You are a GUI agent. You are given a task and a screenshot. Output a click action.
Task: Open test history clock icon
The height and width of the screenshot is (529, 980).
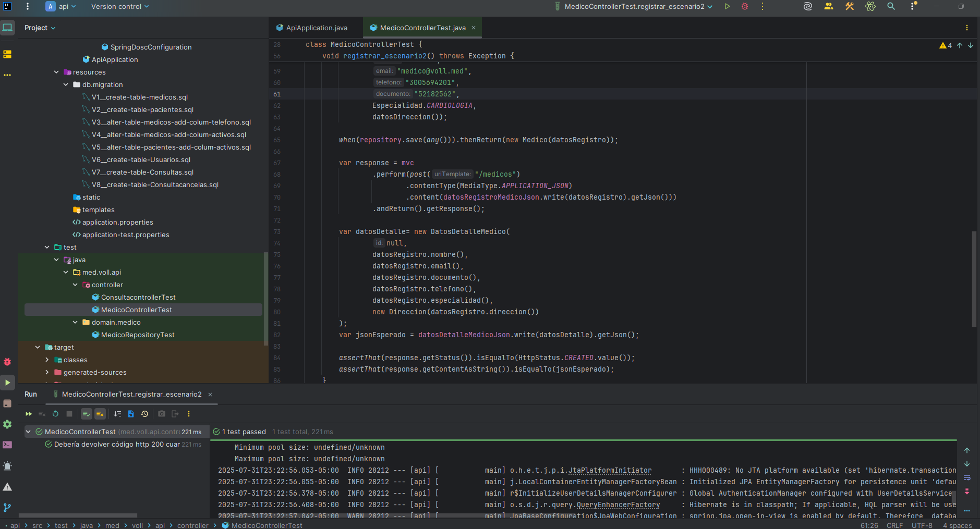tap(144, 414)
